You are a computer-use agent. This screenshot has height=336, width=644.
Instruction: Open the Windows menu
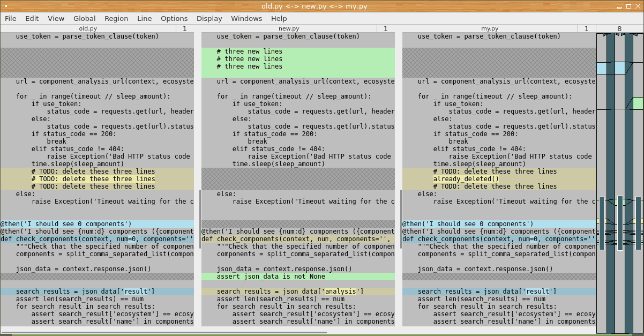click(246, 18)
